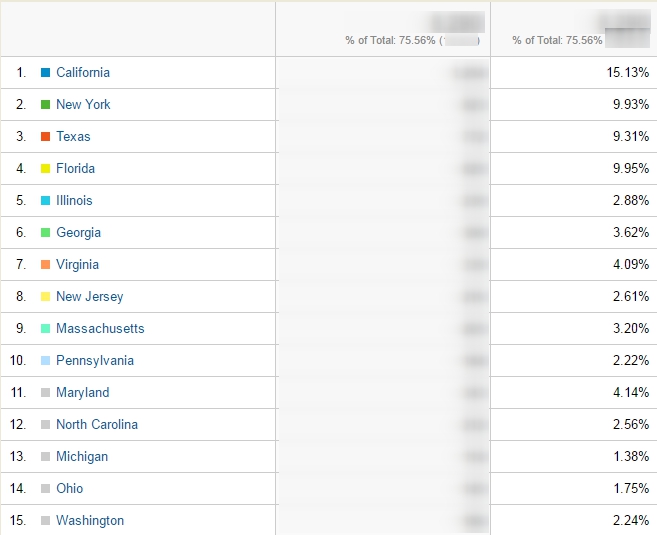The image size is (657, 535).
Task: Click the gray swatch beside Washington
Action: tap(45, 520)
